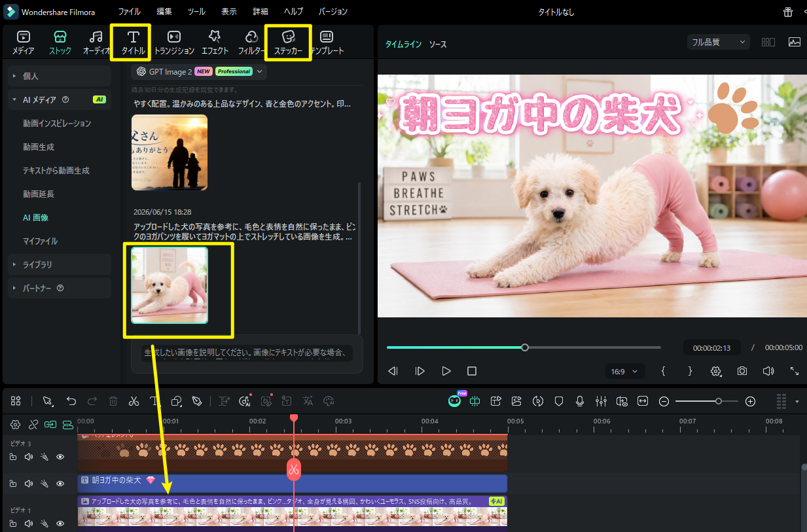The height and width of the screenshot is (532, 807).
Task: Zoom in timeline with plus button
Action: pos(751,401)
